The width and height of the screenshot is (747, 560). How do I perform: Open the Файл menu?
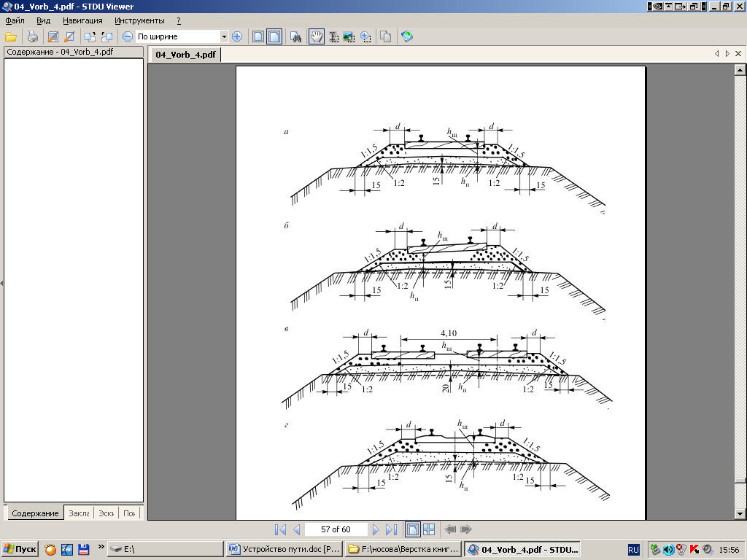(x=15, y=20)
